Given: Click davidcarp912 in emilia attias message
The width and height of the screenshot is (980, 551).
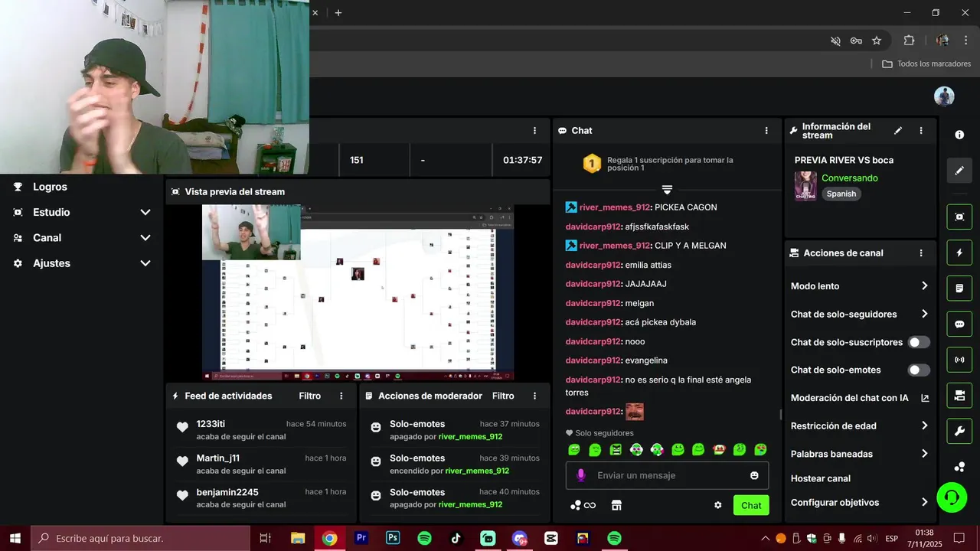Looking at the screenshot, I should click(593, 265).
